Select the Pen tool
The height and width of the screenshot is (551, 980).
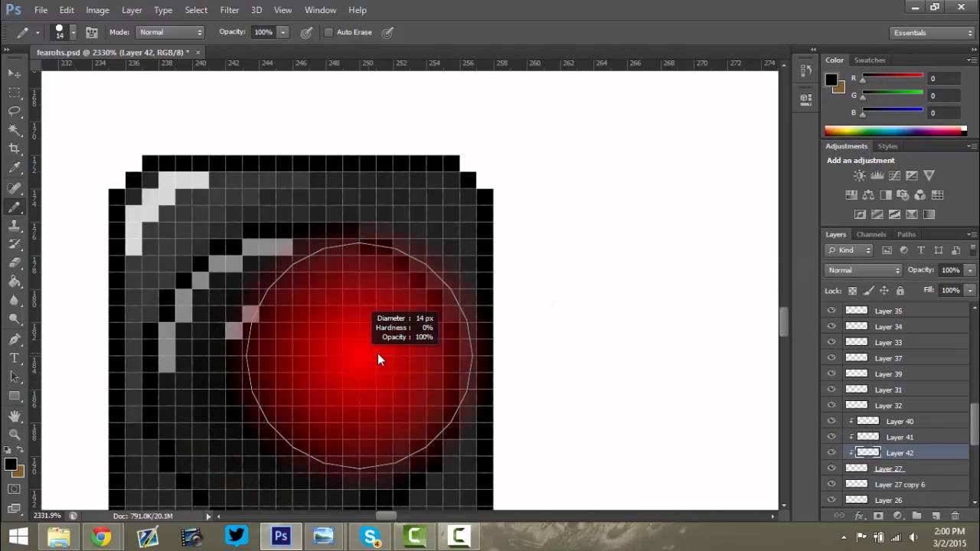15,339
